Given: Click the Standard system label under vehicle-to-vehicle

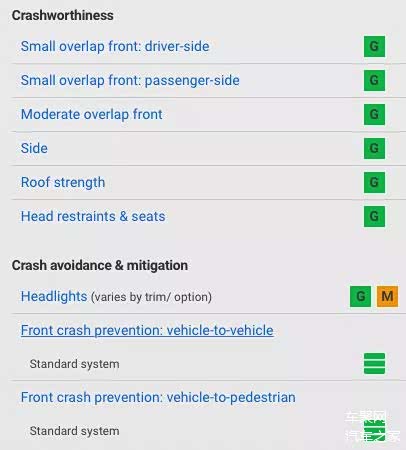Looking at the screenshot, I should coord(74,364).
